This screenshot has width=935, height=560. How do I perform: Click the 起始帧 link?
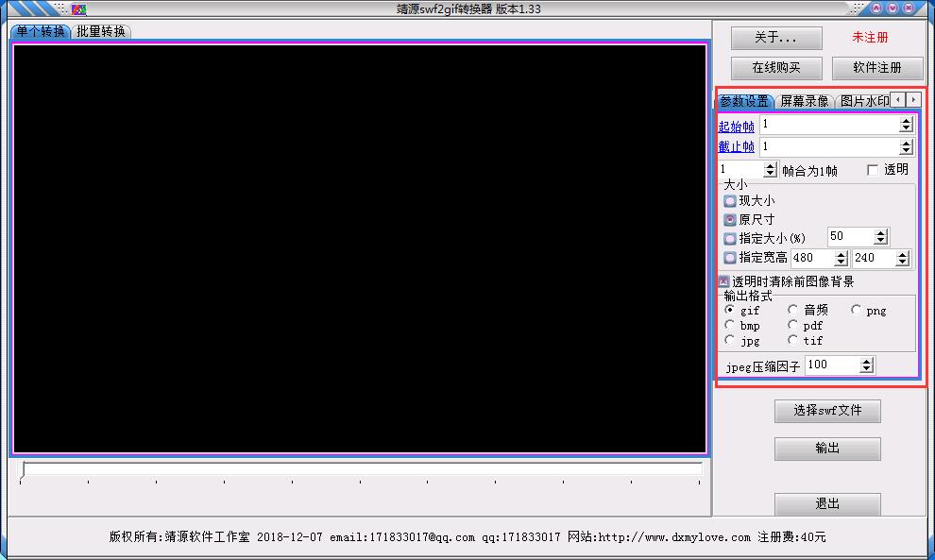tap(736, 126)
